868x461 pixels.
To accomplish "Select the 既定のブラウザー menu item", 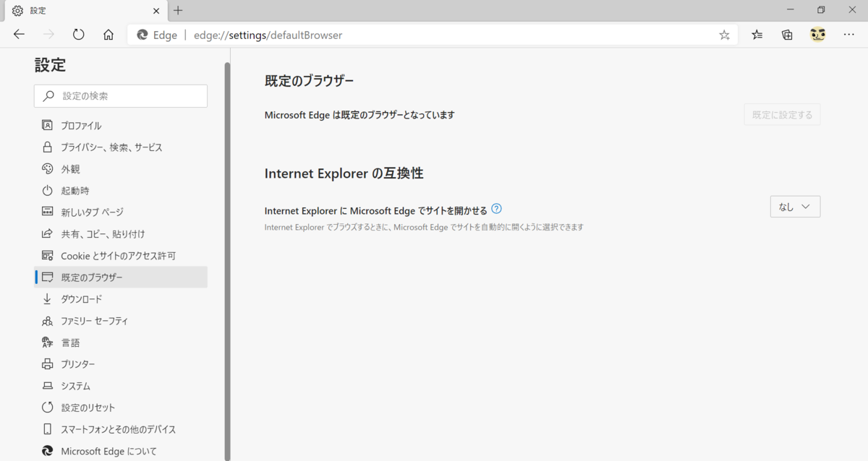I will (121, 277).
